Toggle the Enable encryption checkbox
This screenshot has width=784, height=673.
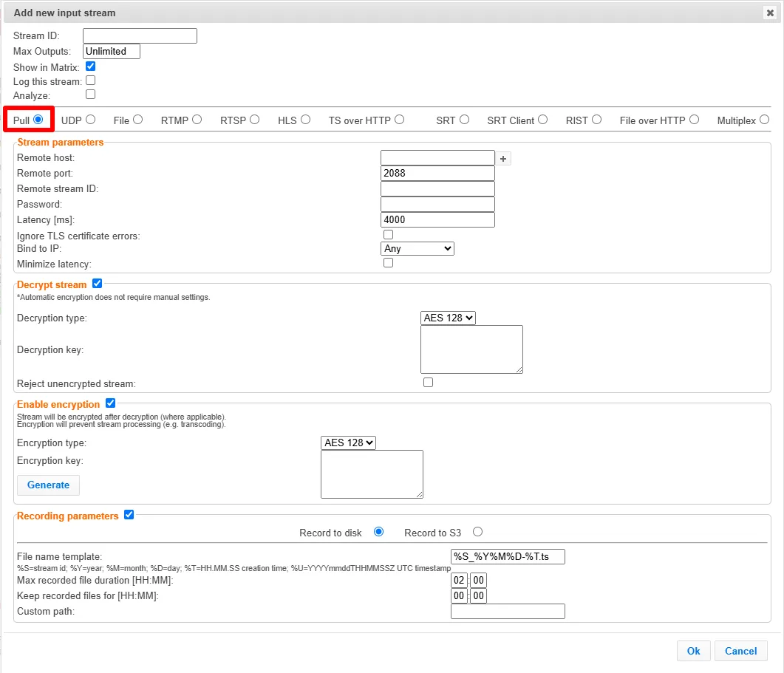111,403
